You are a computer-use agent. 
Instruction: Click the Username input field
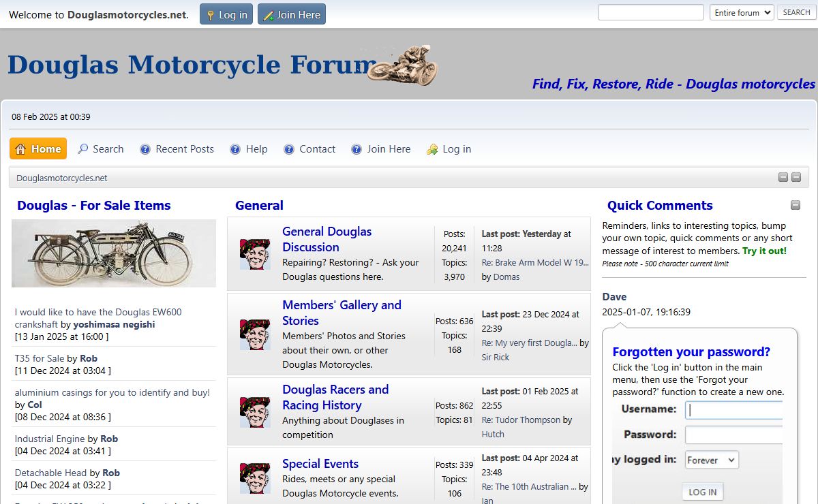pos(733,410)
